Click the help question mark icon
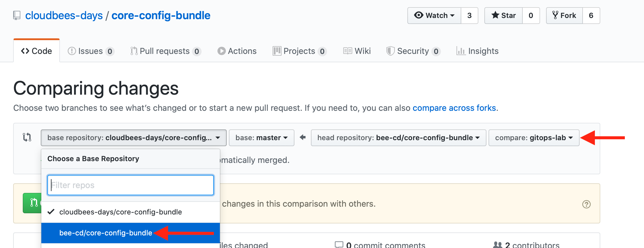The width and height of the screenshot is (644, 248). 586,204
